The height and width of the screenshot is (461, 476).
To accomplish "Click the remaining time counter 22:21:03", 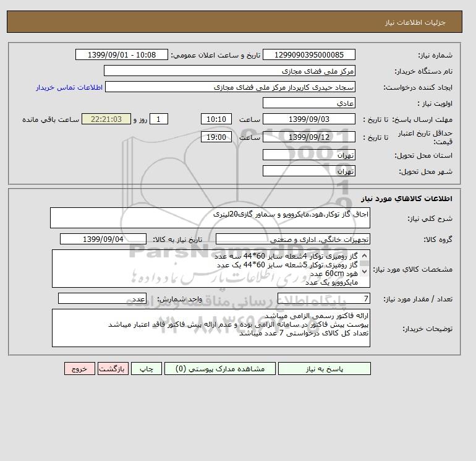I will click(106, 119).
